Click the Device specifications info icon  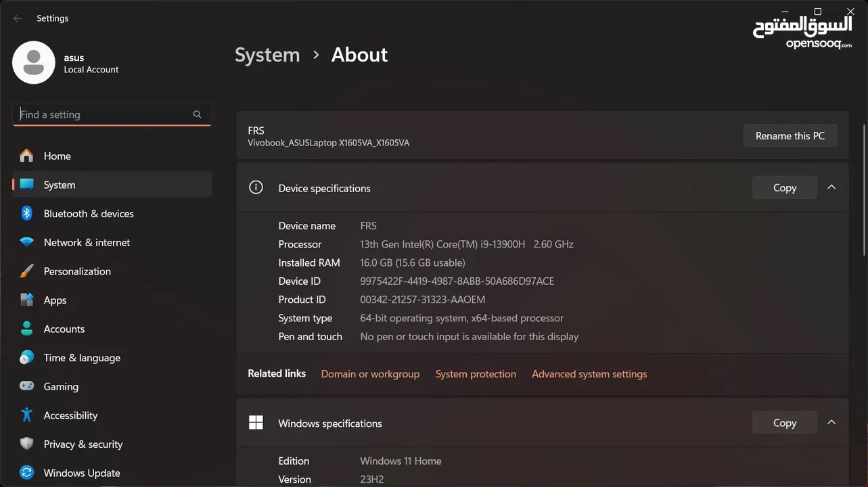[256, 187]
